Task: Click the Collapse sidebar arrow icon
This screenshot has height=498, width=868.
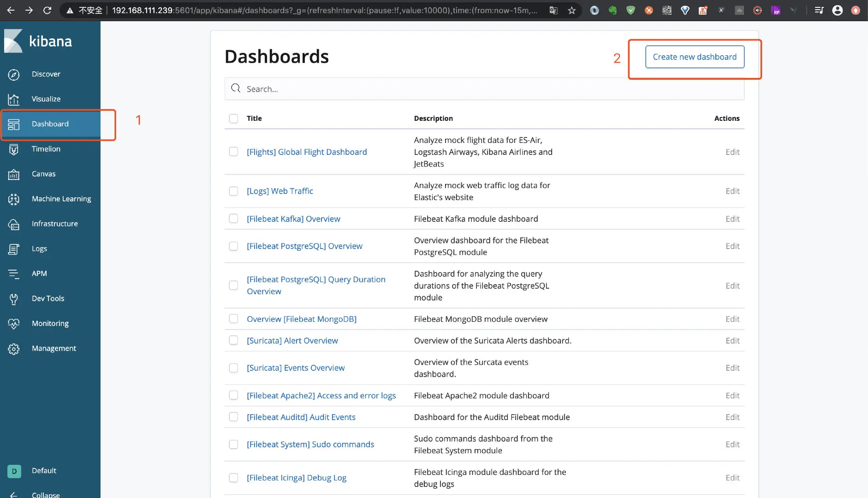Action: [14, 495]
